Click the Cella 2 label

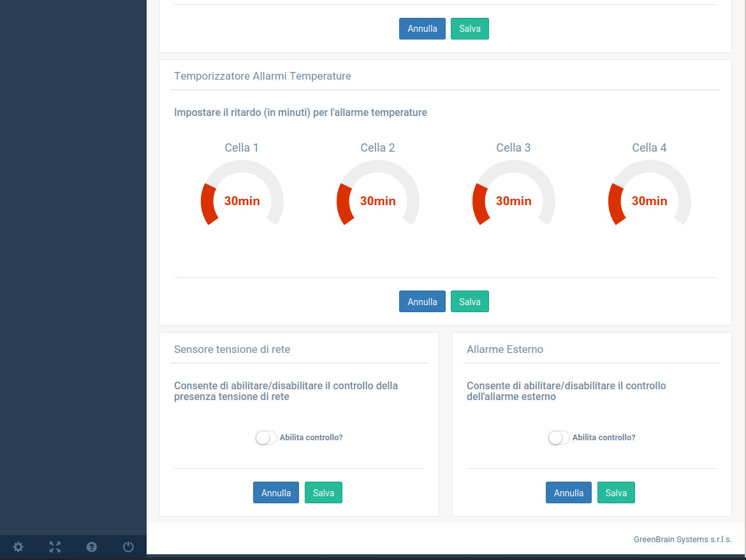click(x=377, y=148)
